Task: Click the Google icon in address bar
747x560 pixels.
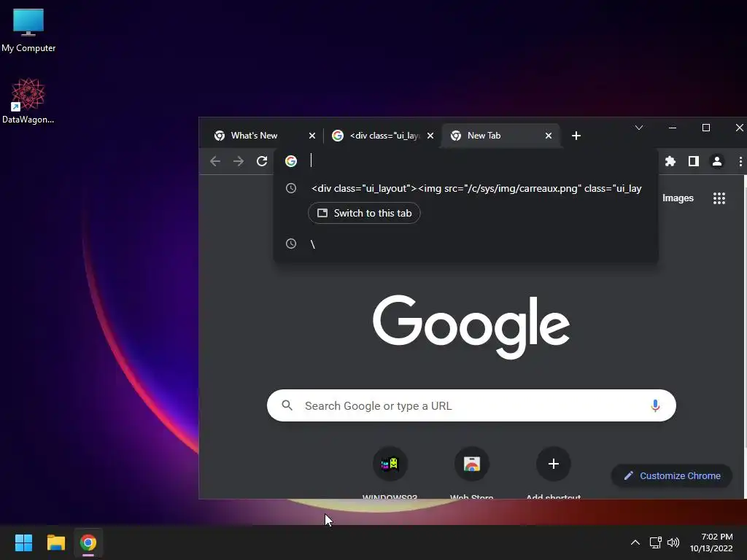Action: [291, 161]
